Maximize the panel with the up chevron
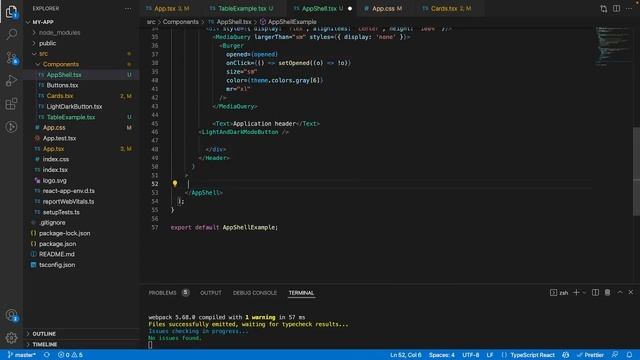The image size is (640, 360). (620, 293)
